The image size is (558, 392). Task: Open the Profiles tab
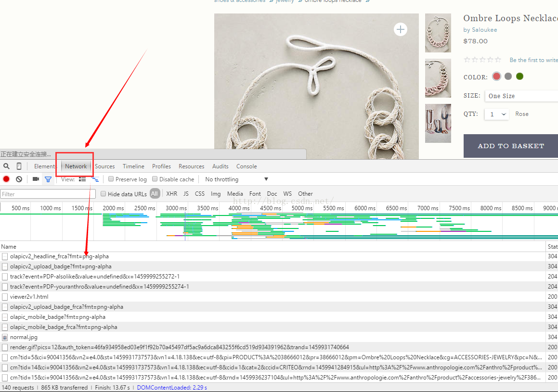pos(162,166)
